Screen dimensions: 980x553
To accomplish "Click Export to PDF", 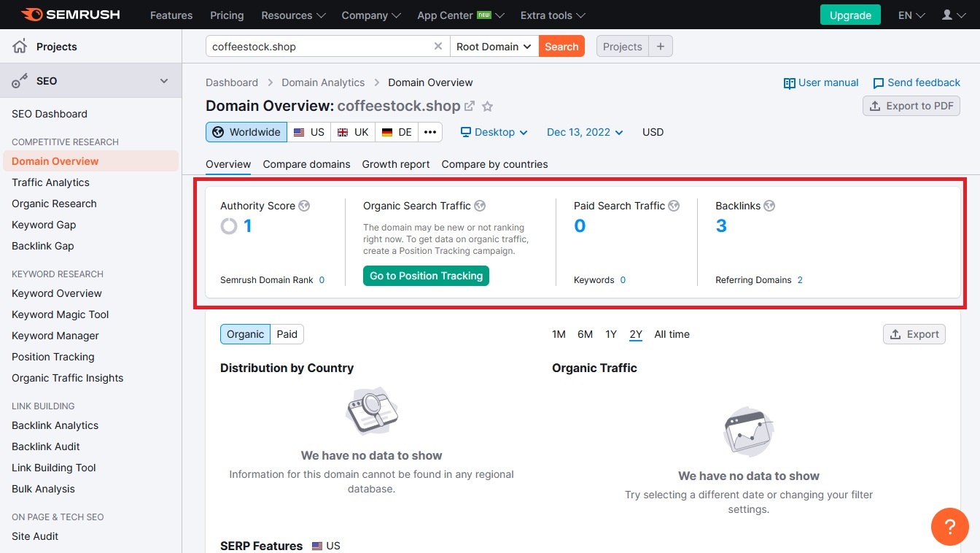I will coord(911,106).
